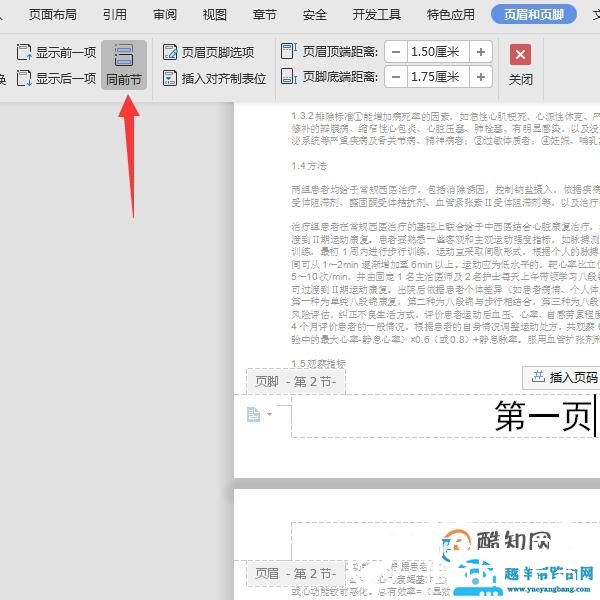Decrease 页脚底端距离 with minus button
This screenshot has height=600, width=600.
tap(396, 77)
